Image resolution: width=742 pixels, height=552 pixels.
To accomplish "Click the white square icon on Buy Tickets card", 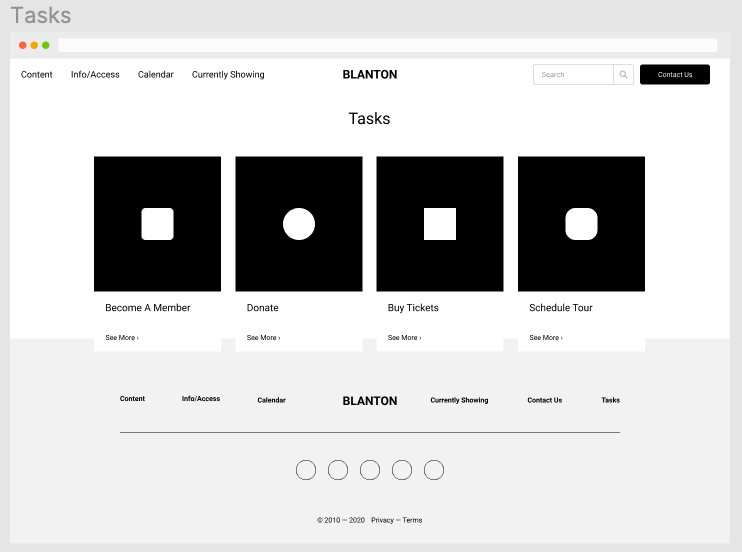I will [x=440, y=224].
